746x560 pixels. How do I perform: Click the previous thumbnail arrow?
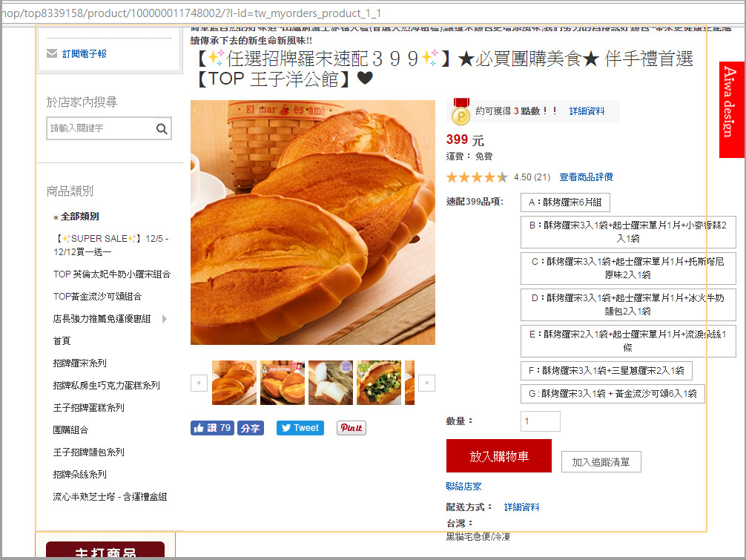[x=199, y=383]
